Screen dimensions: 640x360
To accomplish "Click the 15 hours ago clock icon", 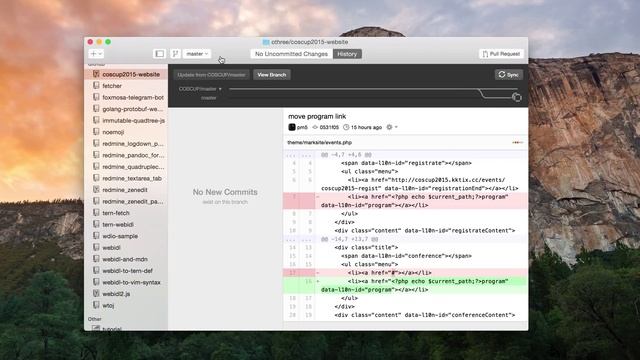I will pos(346,127).
